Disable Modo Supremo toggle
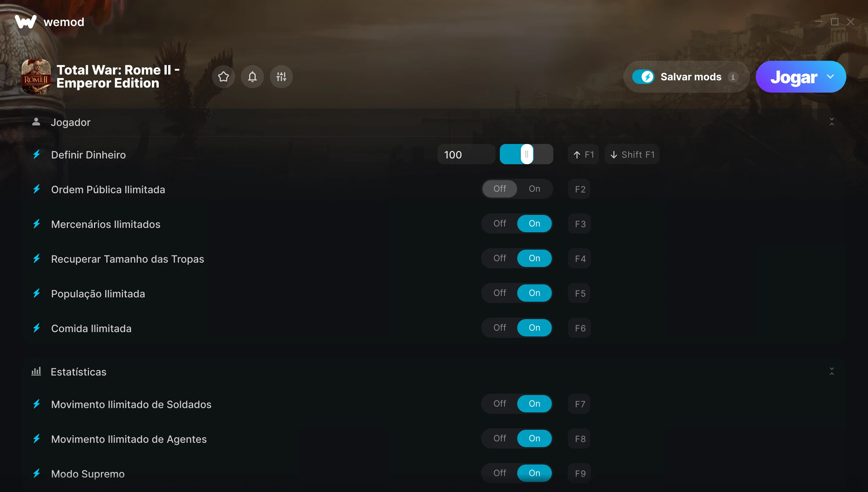 click(500, 473)
